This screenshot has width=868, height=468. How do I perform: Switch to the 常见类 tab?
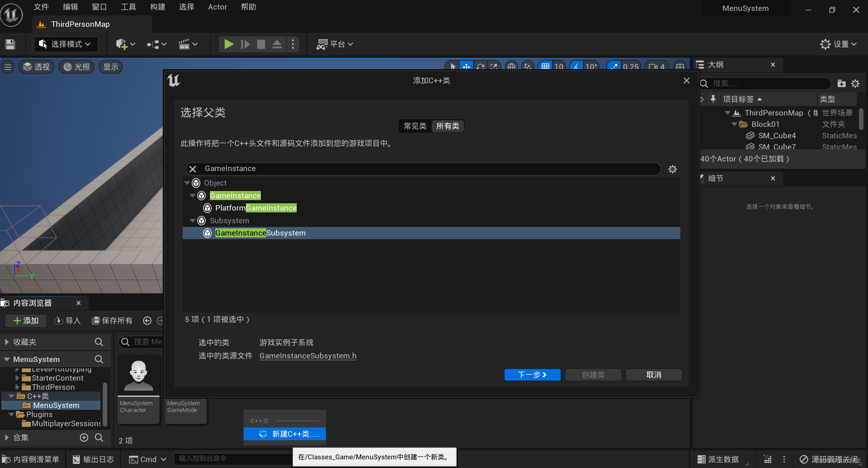[414, 126]
